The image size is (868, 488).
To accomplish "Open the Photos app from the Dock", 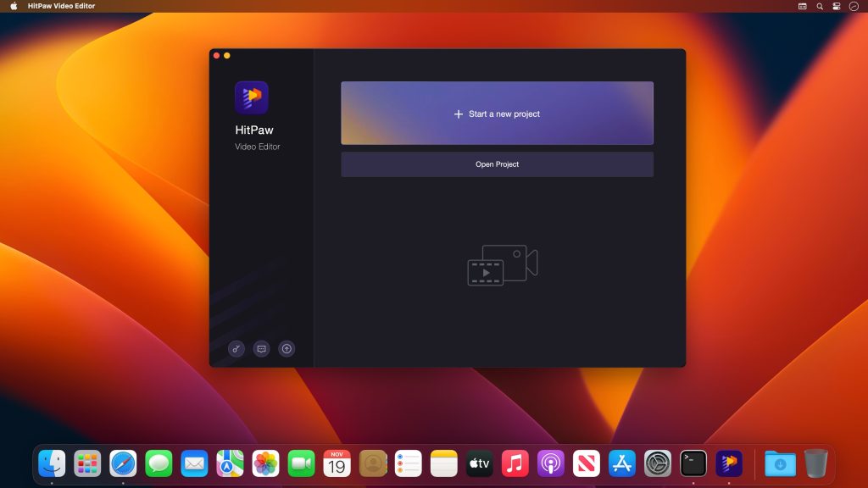I will 264,463.
